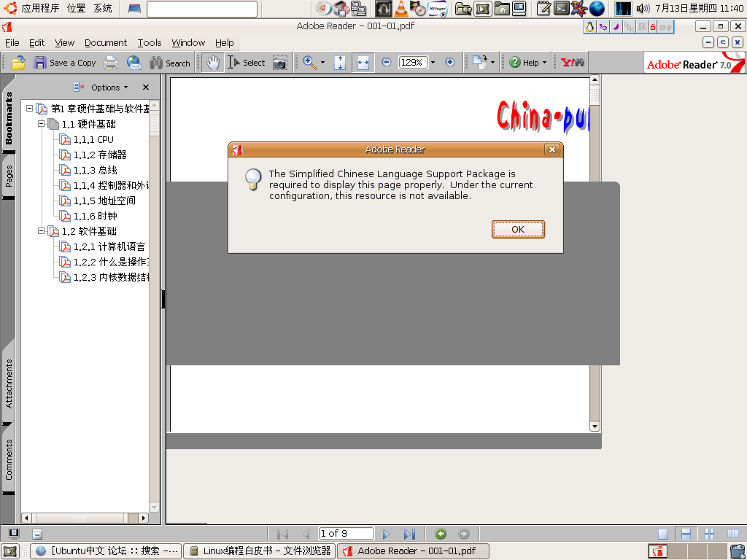Image resolution: width=747 pixels, height=560 pixels.
Task: Click the minus zoom-out button
Action: (387, 63)
